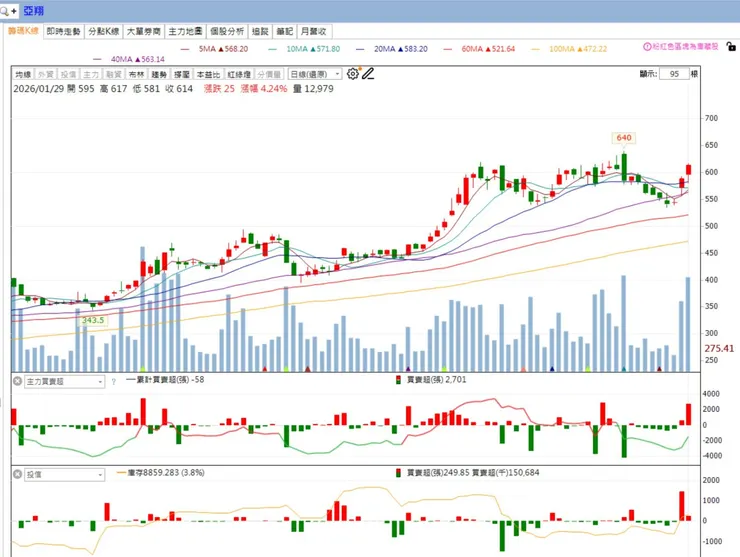Viewport: 740px width, 557px height.
Task: Close the 主力買賣超 indicator panel
Action: coord(17,381)
